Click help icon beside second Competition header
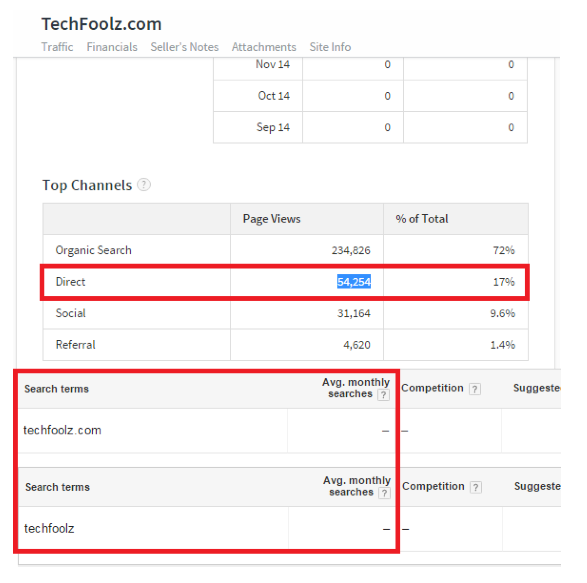587x583 pixels. [x=475, y=487]
